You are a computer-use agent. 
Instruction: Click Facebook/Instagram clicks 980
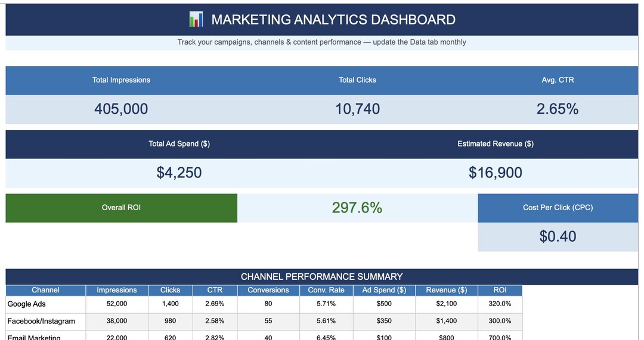(170, 321)
